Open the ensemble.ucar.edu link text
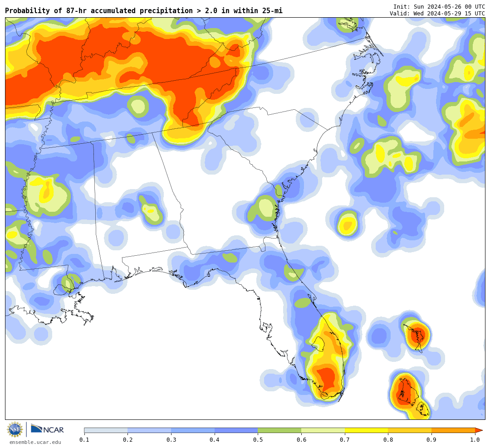490x448 pixels. [x=35, y=442]
